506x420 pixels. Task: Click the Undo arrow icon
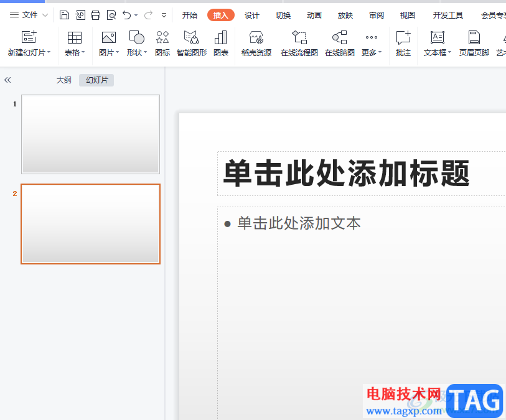coord(127,15)
